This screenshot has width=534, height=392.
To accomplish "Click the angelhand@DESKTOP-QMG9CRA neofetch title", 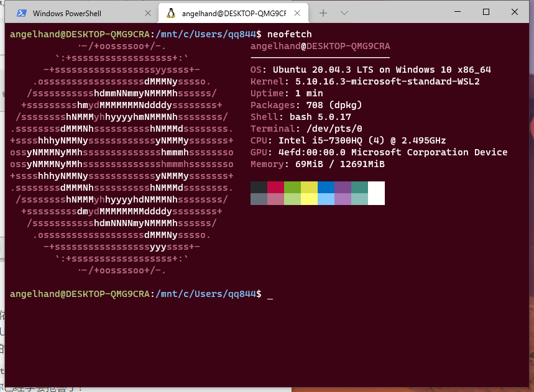I will [320, 46].
